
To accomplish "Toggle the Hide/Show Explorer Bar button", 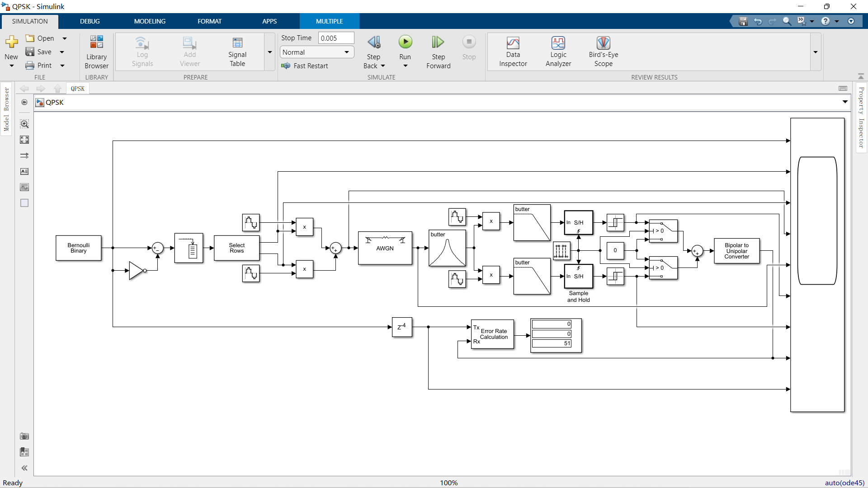I will (x=24, y=103).
